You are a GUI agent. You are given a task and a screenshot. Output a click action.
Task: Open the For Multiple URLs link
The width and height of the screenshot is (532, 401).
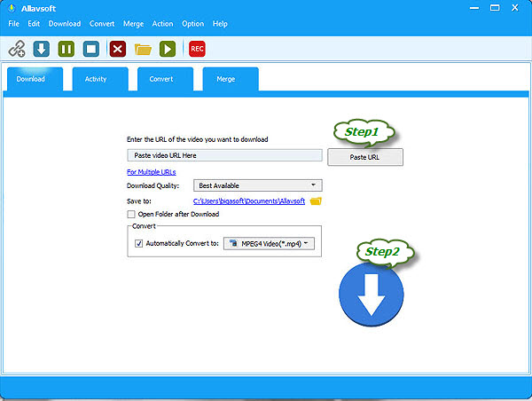tap(152, 172)
